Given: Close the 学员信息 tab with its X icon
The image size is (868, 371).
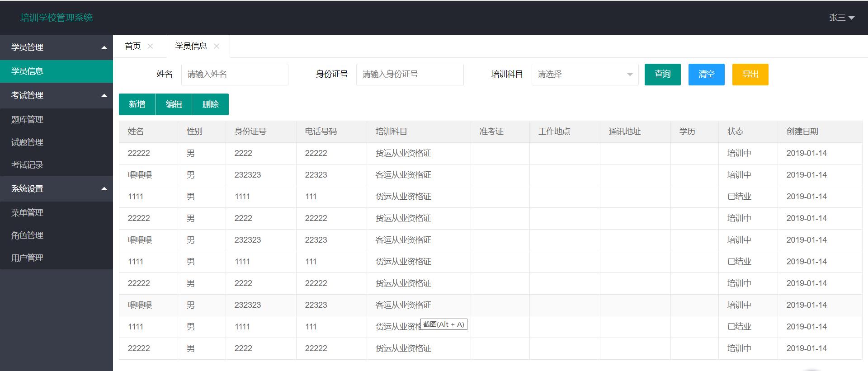Looking at the screenshot, I should tap(217, 46).
